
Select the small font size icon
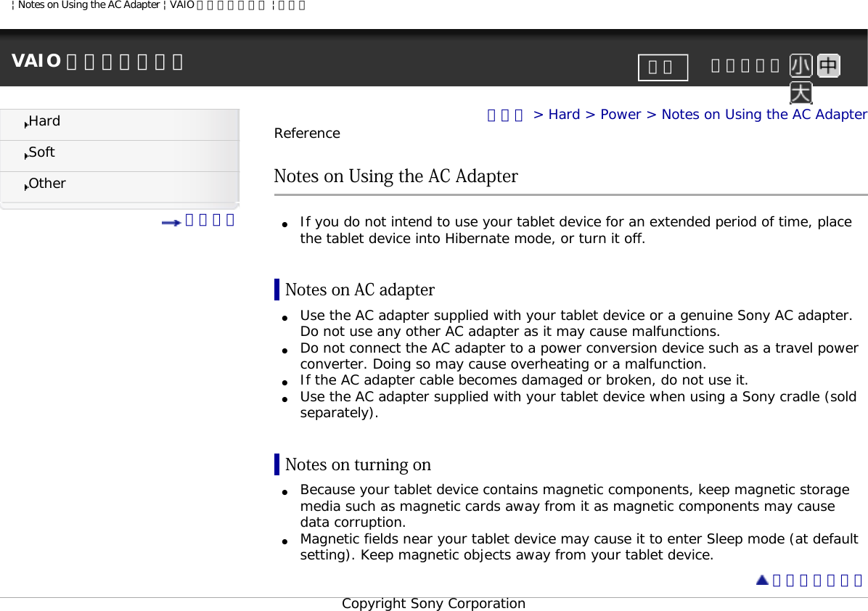pyautogui.click(x=801, y=66)
